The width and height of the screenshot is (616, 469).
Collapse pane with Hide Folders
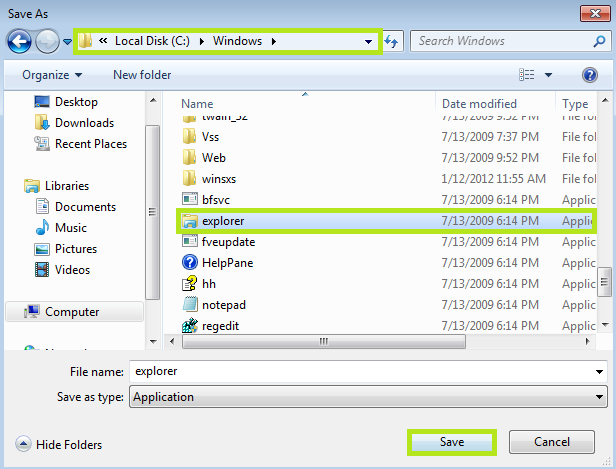59,444
